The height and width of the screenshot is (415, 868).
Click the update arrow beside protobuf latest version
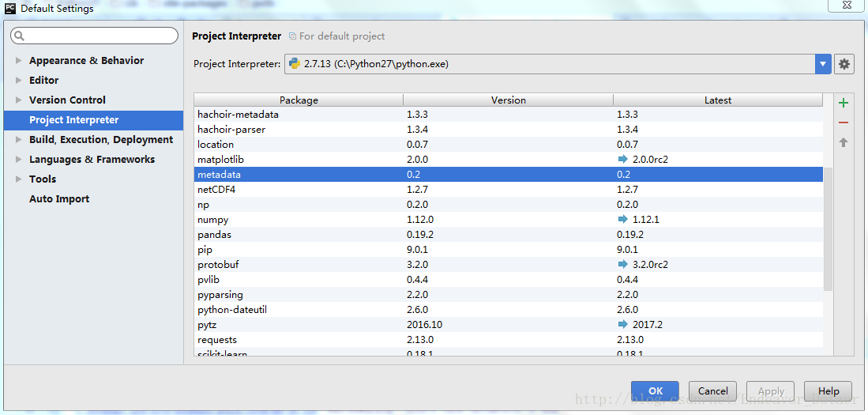pos(623,264)
